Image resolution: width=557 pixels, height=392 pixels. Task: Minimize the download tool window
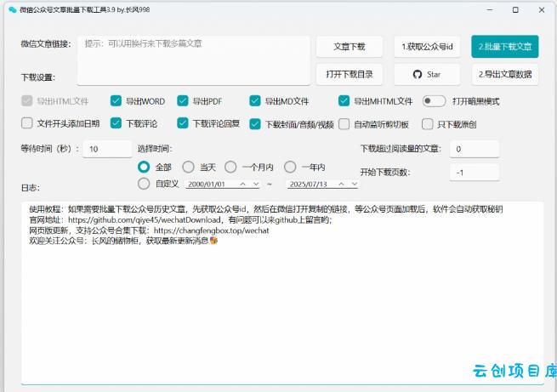click(490, 10)
